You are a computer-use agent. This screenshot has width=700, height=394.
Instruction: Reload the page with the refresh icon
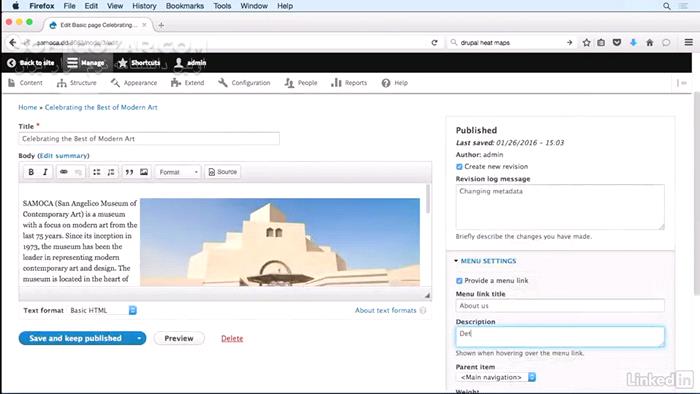pos(434,42)
